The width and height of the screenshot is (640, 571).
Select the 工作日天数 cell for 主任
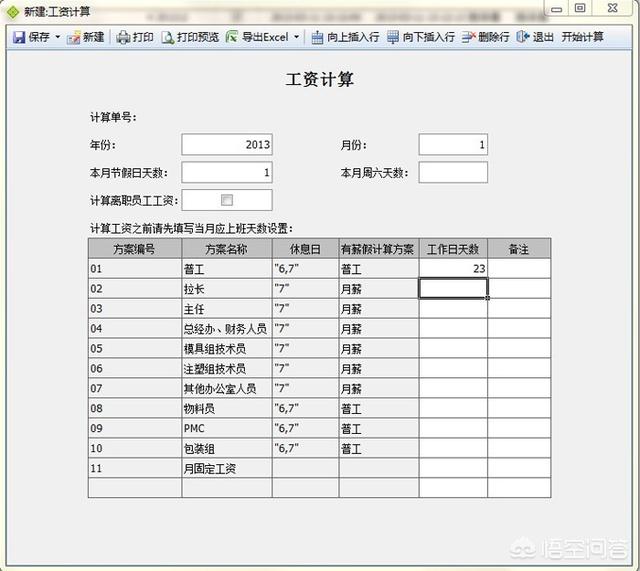[453, 308]
